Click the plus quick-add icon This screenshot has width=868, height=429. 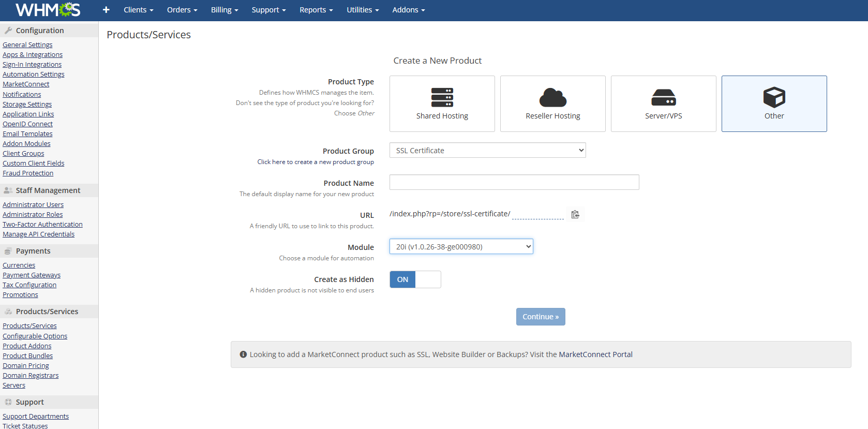coord(106,10)
